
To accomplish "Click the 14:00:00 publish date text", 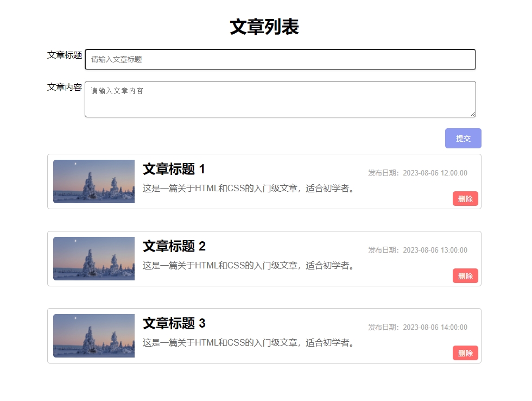I will [417, 328].
